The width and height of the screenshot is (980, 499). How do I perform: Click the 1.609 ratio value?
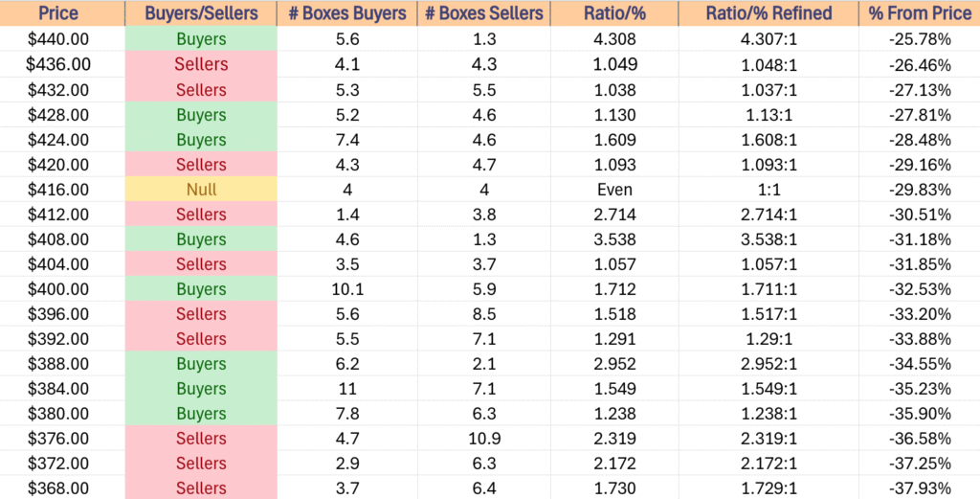point(614,140)
